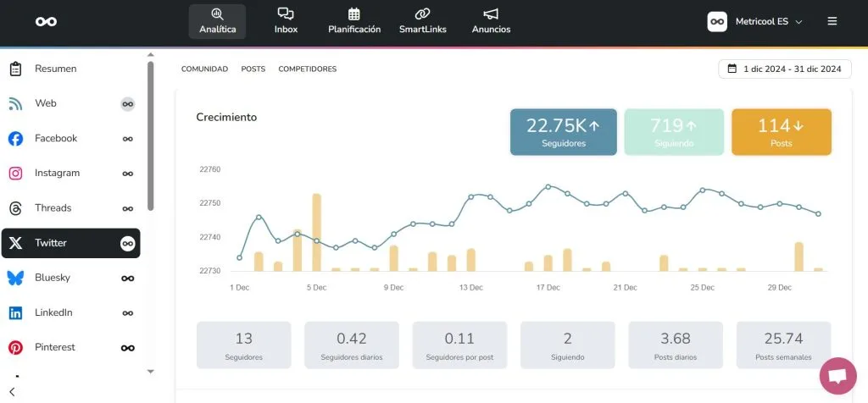Go to Planificación calendar
868x403 pixels.
coord(354,21)
